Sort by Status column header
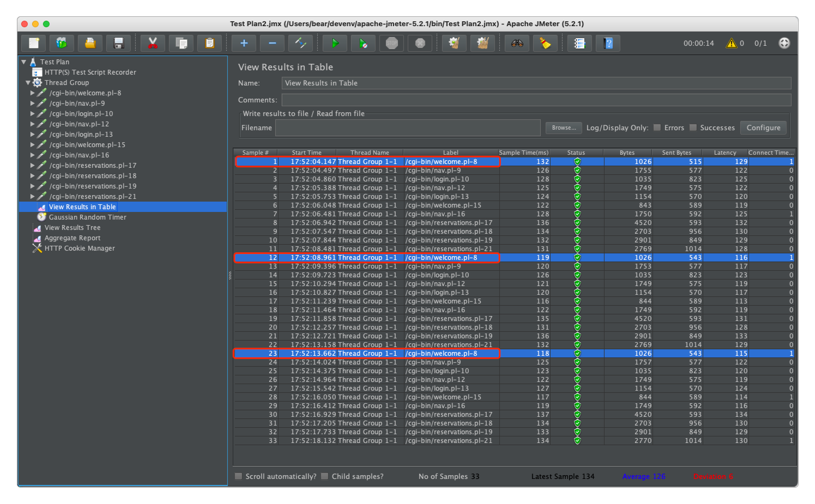 pos(576,153)
